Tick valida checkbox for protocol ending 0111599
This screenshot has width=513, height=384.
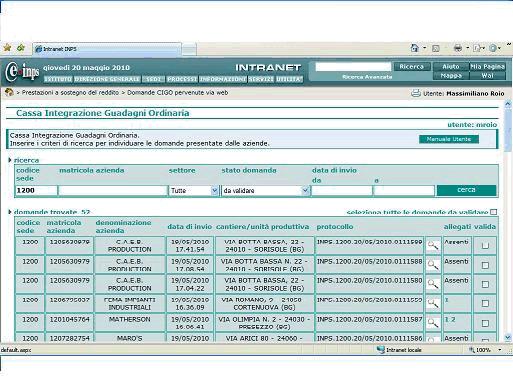click(485, 246)
